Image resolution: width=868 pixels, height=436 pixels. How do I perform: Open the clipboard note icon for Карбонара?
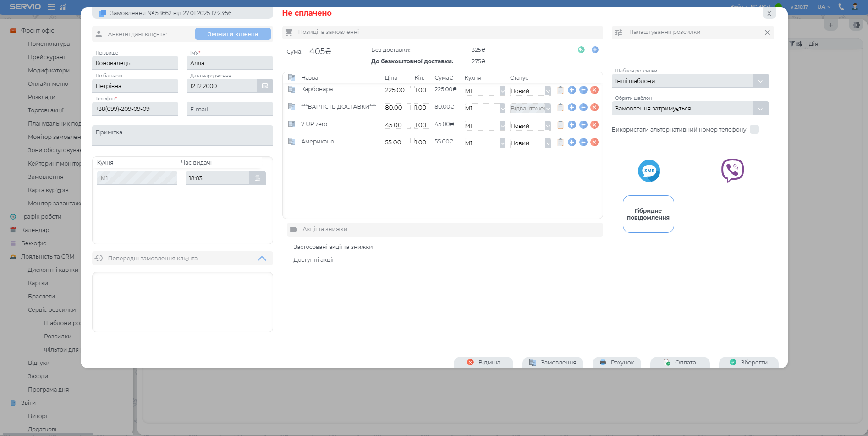tap(560, 90)
